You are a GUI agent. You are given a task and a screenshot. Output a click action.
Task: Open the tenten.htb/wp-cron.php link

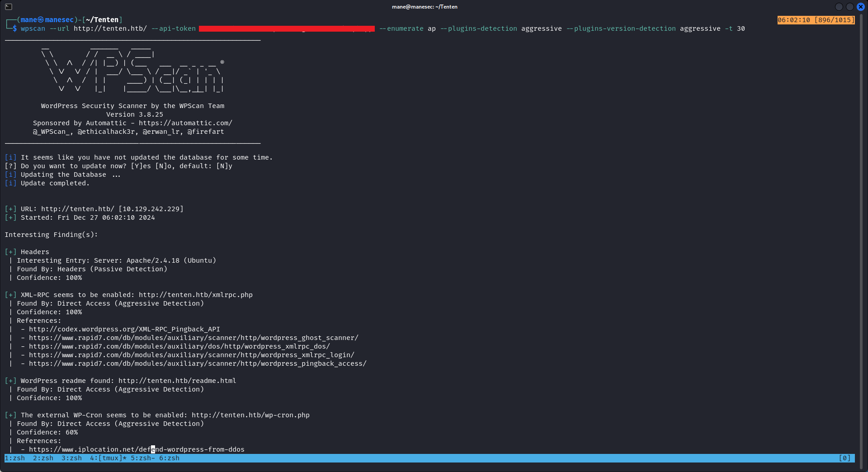[250, 415]
